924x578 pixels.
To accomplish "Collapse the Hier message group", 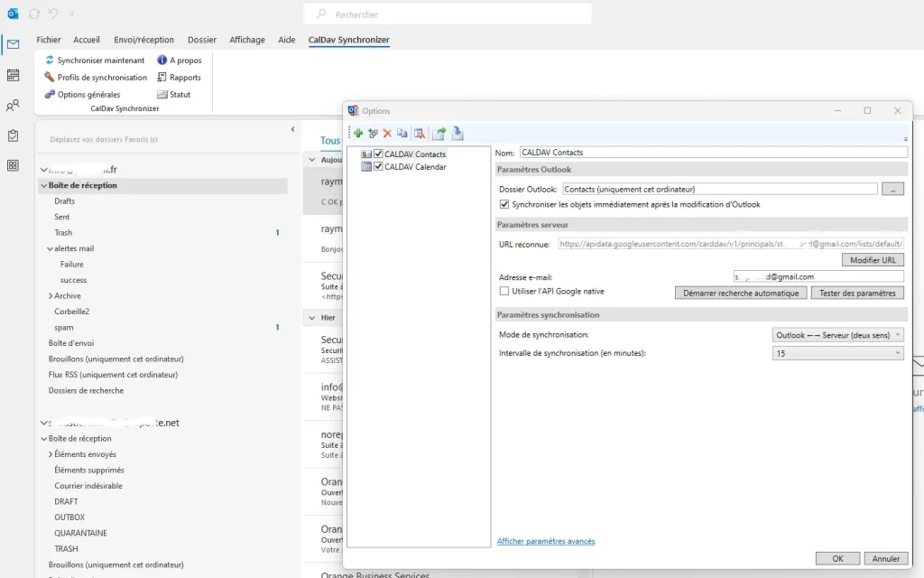I will pyautogui.click(x=312, y=318).
